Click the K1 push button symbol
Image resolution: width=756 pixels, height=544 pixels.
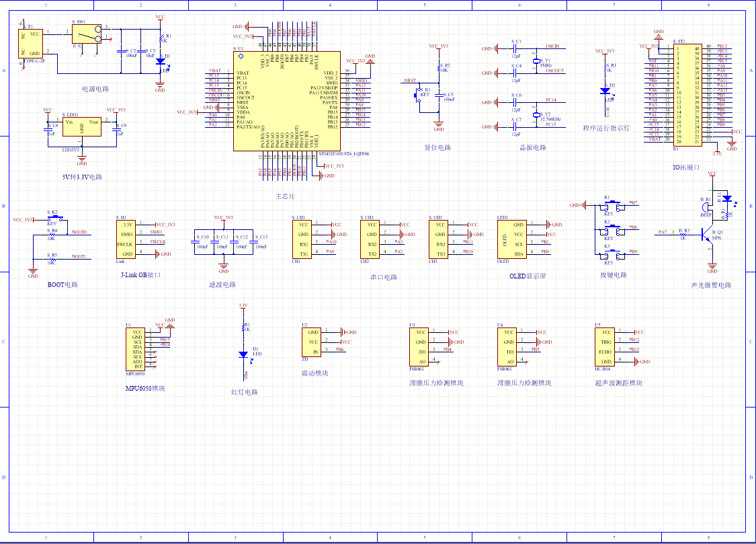point(612,206)
